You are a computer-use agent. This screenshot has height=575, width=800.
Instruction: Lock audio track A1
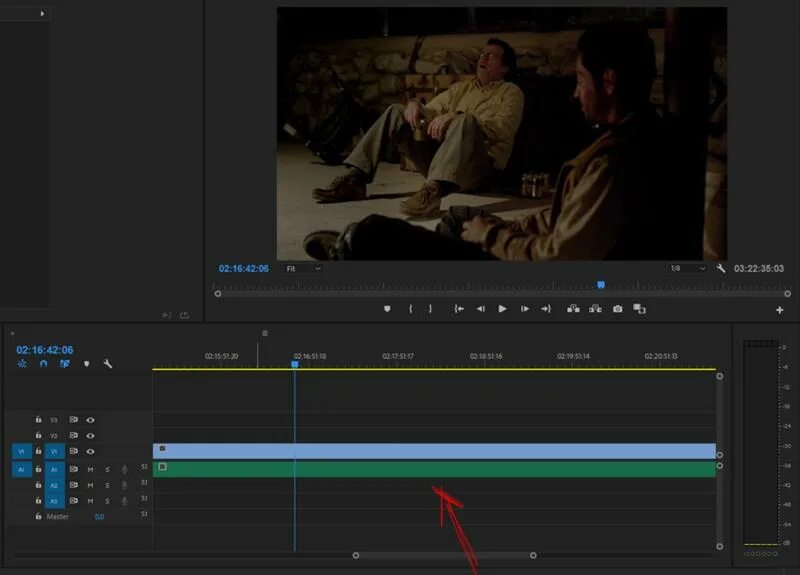pyautogui.click(x=38, y=469)
